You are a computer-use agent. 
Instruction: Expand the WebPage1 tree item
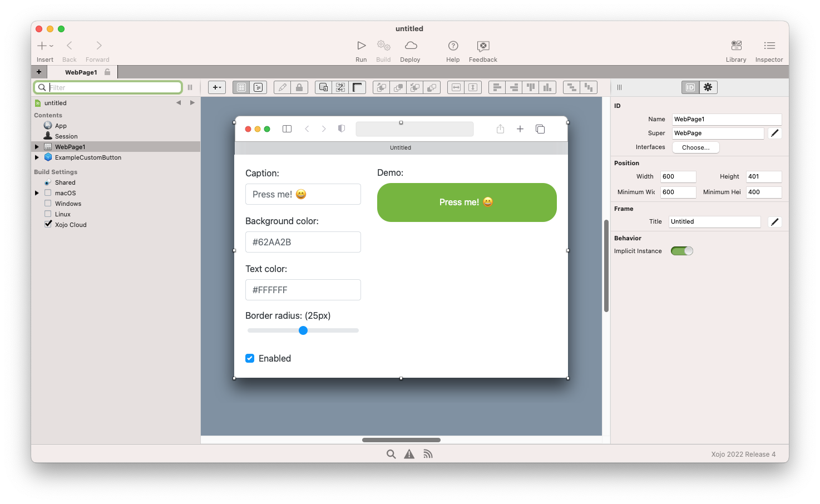pos(37,147)
